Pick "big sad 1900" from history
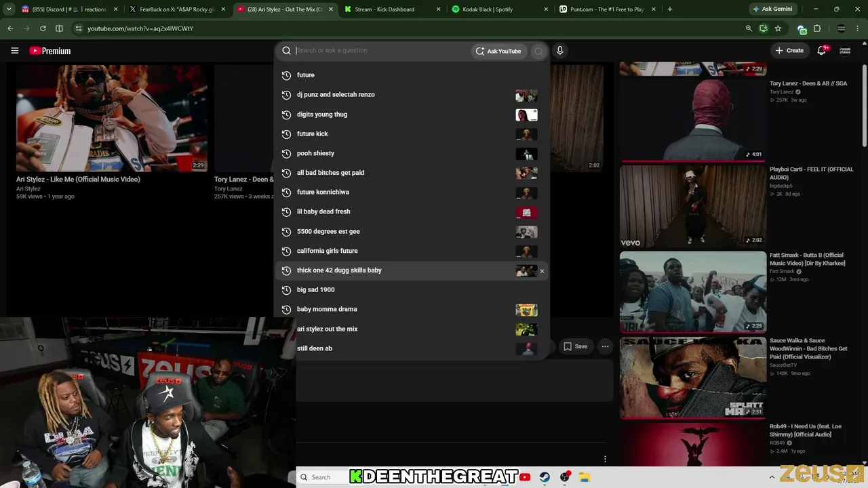This screenshot has width=868, height=488. click(412, 290)
